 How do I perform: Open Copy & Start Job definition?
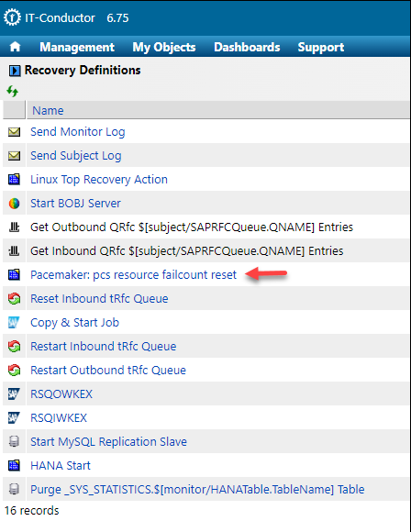(74, 323)
